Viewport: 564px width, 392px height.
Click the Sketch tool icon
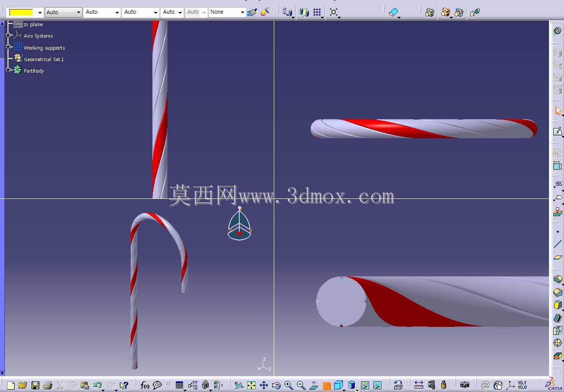(x=557, y=132)
